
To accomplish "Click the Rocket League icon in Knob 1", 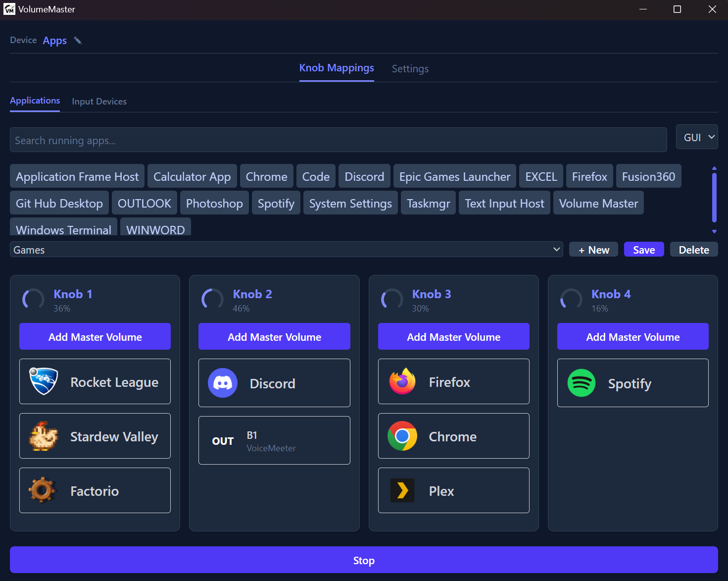I will pyautogui.click(x=44, y=381).
